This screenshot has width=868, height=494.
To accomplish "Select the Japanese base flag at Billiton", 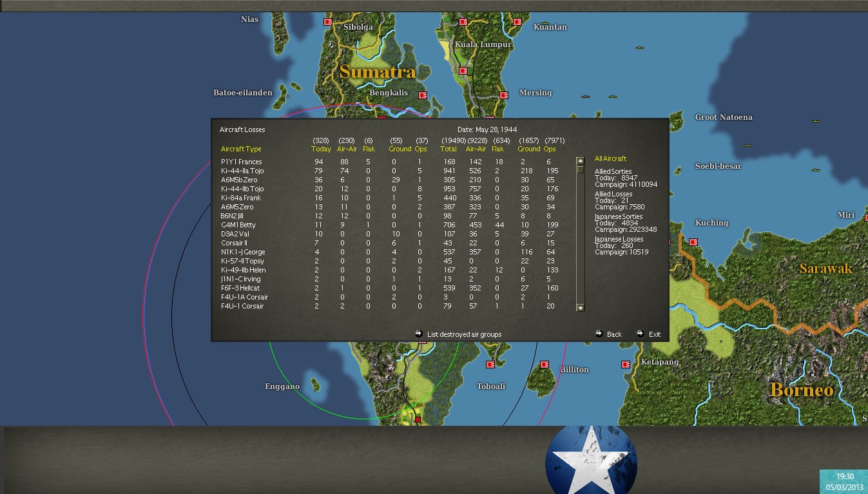I will click(545, 365).
